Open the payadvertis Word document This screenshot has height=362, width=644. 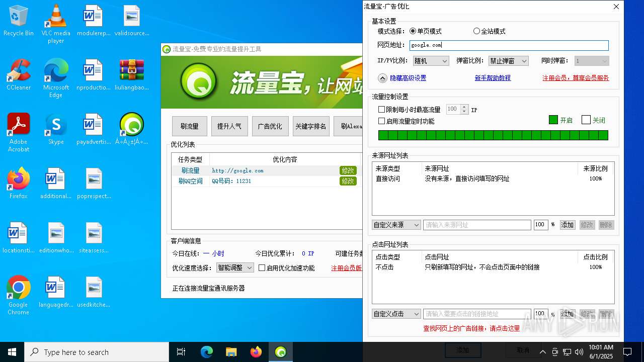pyautogui.click(x=94, y=129)
